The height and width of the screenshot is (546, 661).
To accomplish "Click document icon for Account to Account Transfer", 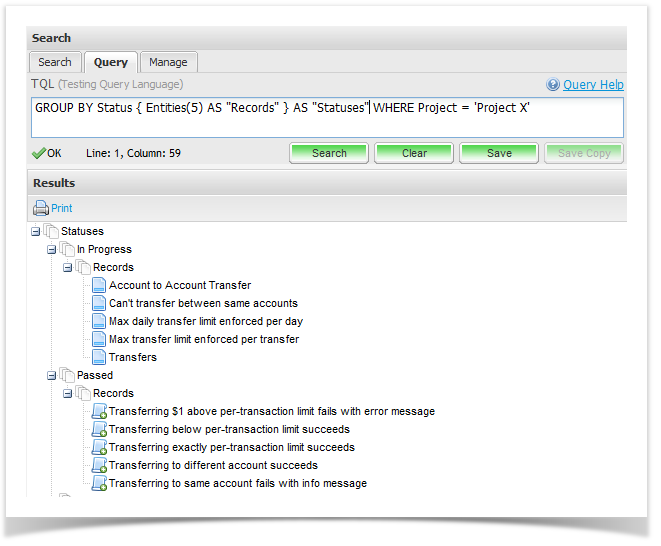I will 99,286.
